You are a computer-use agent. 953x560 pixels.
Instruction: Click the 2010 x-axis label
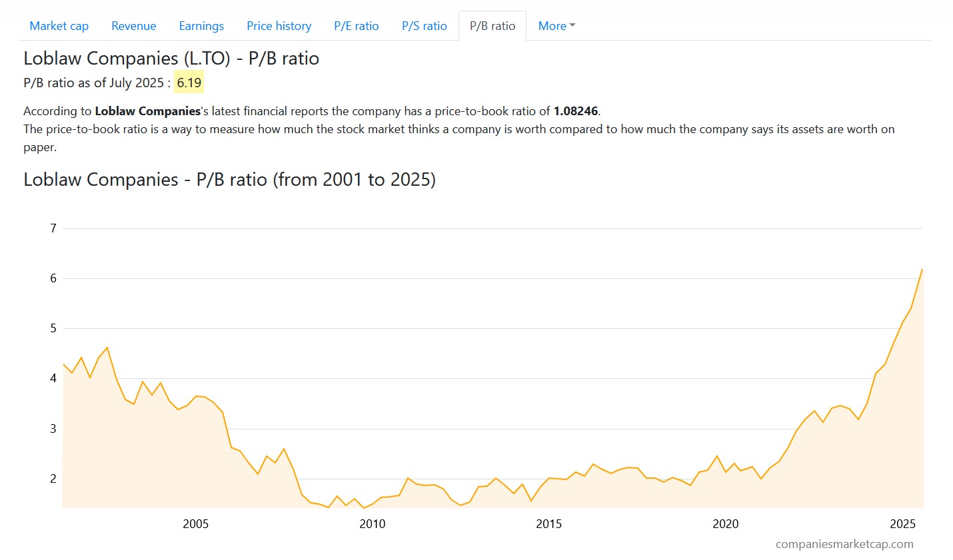coord(373,524)
